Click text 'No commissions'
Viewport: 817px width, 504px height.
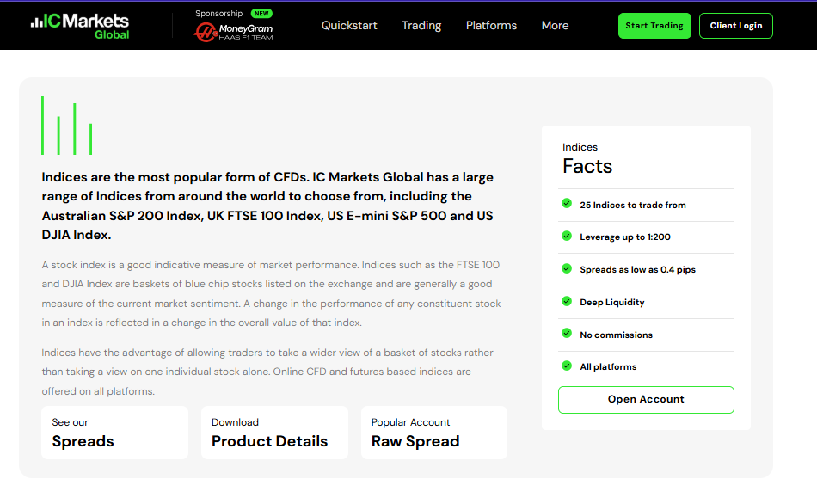click(616, 335)
